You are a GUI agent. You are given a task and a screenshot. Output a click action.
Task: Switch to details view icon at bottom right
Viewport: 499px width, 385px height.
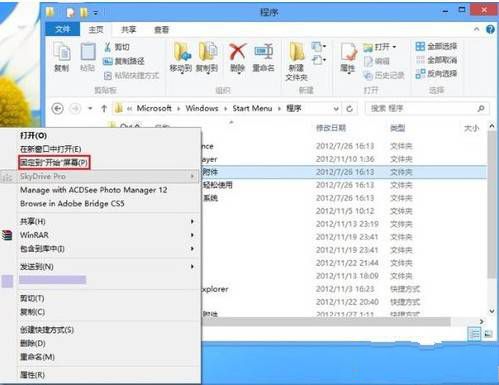(474, 333)
